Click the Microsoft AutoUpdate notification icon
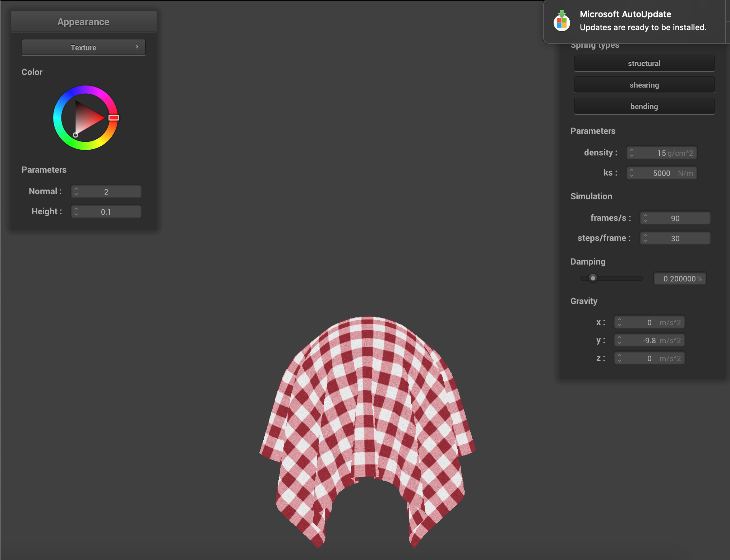This screenshot has height=560, width=730. point(562,21)
